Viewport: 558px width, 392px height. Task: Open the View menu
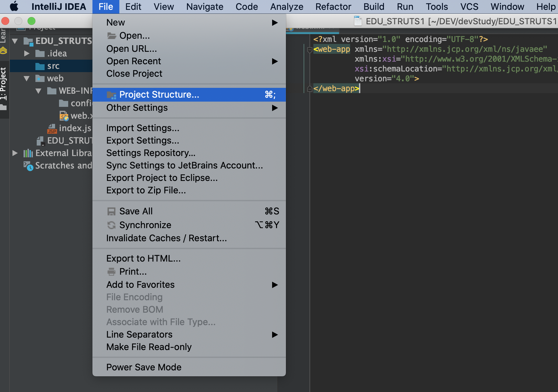[x=164, y=7]
